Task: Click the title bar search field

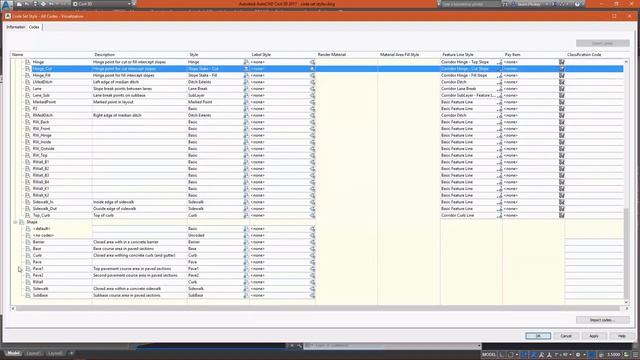Action: click(x=471, y=4)
